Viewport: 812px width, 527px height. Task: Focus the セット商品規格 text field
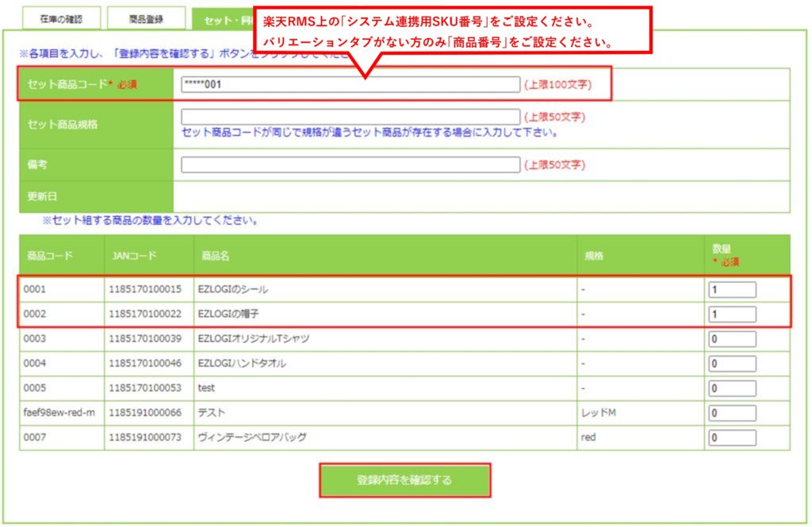click(350, 117)
